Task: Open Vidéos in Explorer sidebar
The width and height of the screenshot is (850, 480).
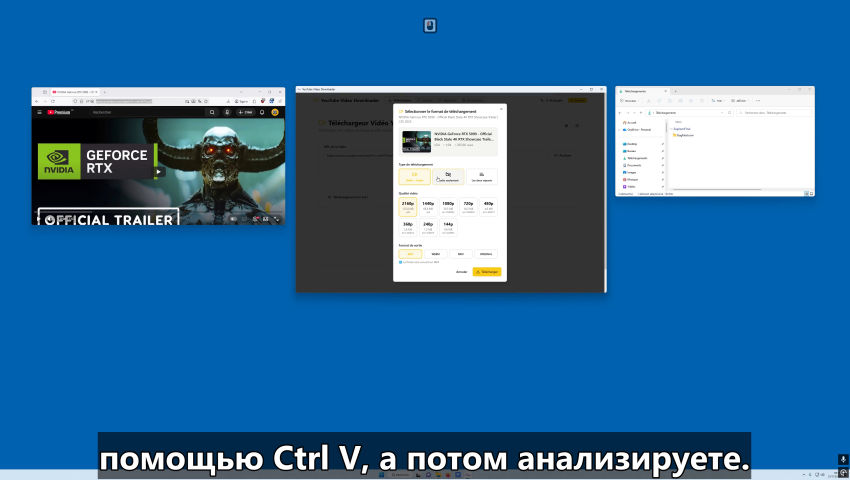Action: click(629, 187)
